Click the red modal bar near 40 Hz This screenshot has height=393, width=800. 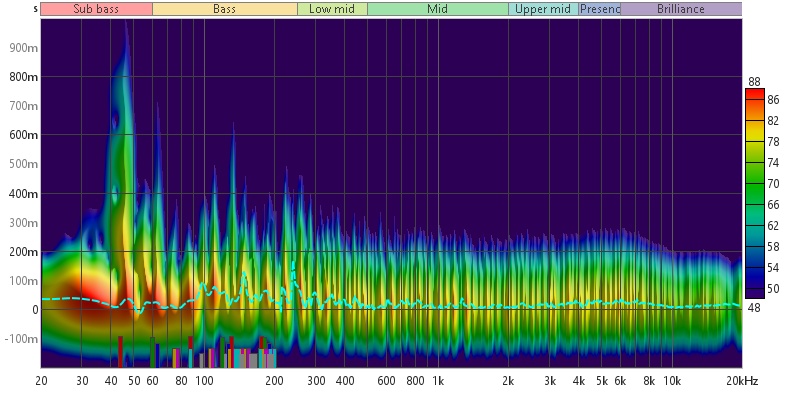pyautogui.click(x=120, y=352)
